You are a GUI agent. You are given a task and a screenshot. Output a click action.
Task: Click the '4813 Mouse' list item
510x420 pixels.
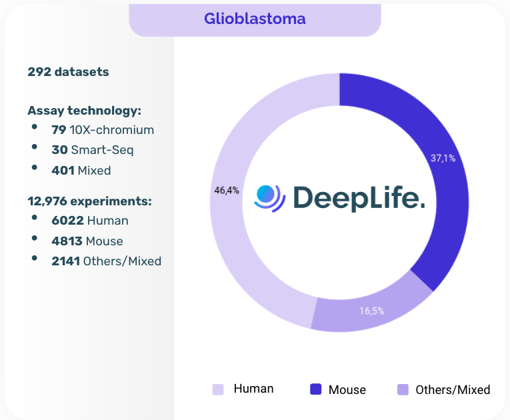87,241
